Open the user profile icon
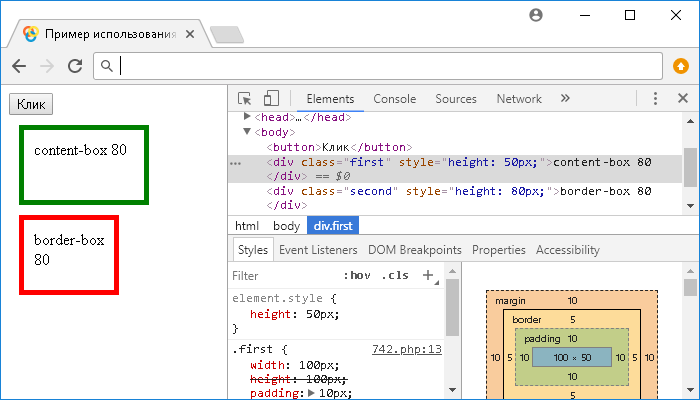Image resolution: width=700 pixels, height=400 pixels. click(x=536, y=15)
